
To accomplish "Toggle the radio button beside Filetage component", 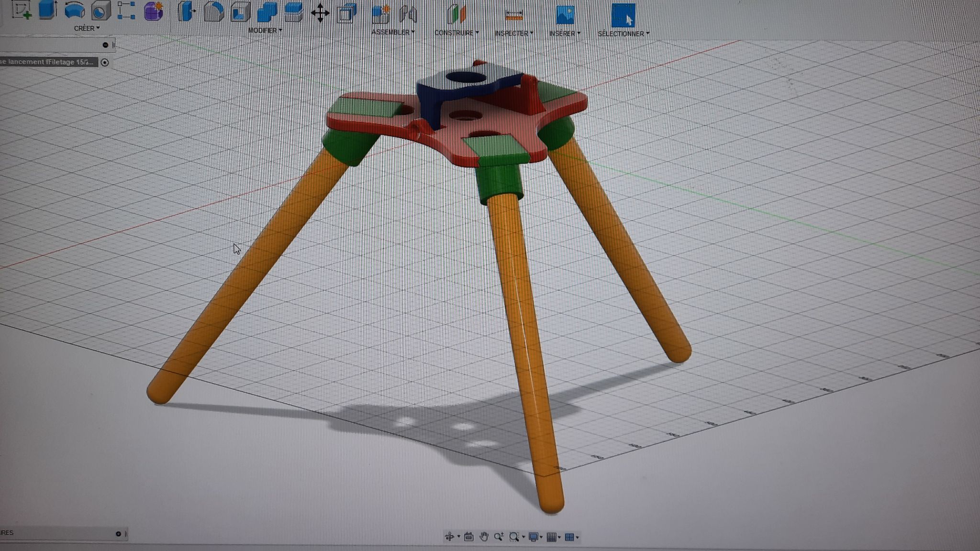I will 105,62.
